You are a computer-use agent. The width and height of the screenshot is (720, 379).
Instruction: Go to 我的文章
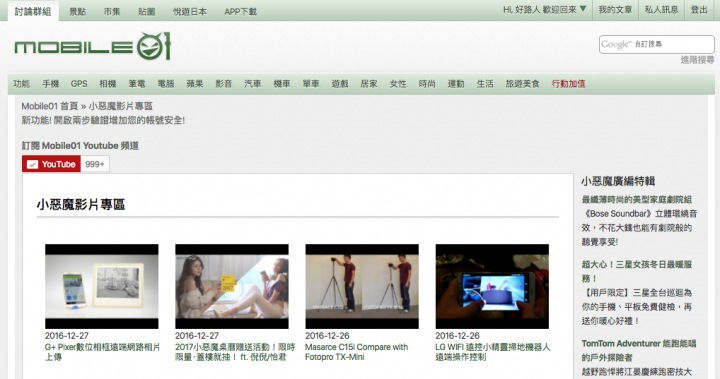(615, 10)
